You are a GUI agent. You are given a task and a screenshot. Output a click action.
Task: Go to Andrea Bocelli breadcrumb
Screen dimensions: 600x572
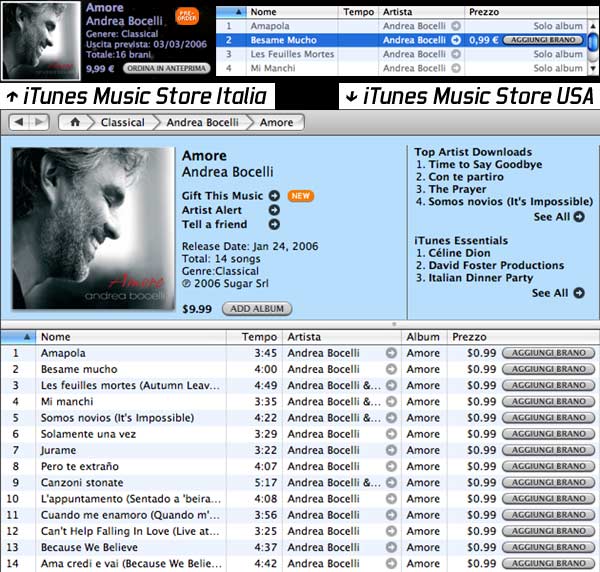[202, 122]
